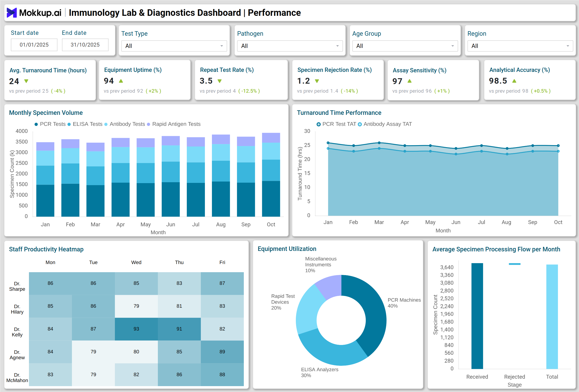Click the Mokkup.ai logo icon
The image size is (579, 392).
click(x=12, y=13)
